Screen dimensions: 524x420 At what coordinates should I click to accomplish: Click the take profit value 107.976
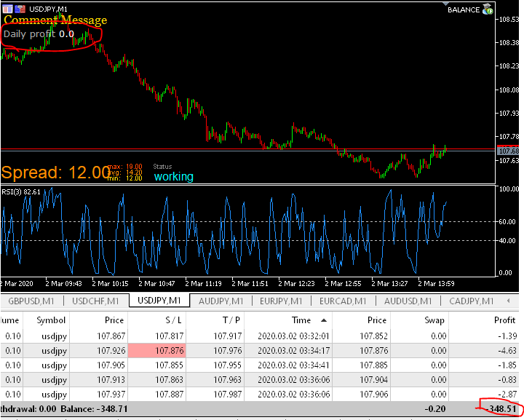tap(227, 351)
